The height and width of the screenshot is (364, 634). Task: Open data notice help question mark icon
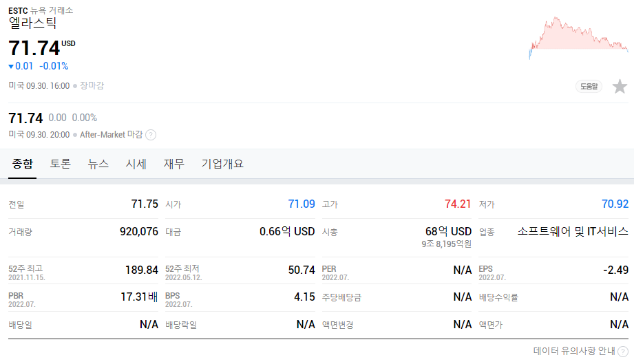click(x=623, y=352)
